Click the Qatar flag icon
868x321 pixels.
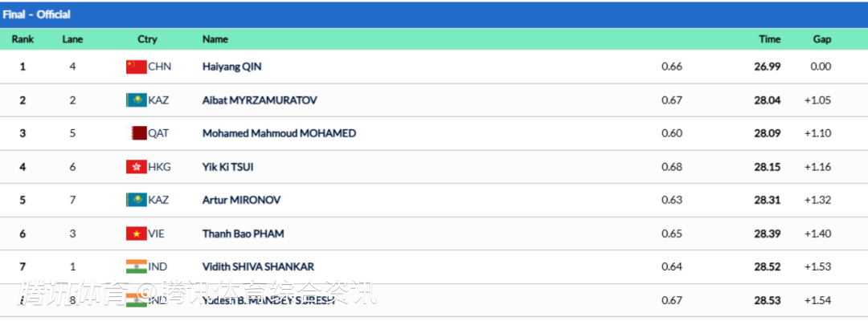139,133
